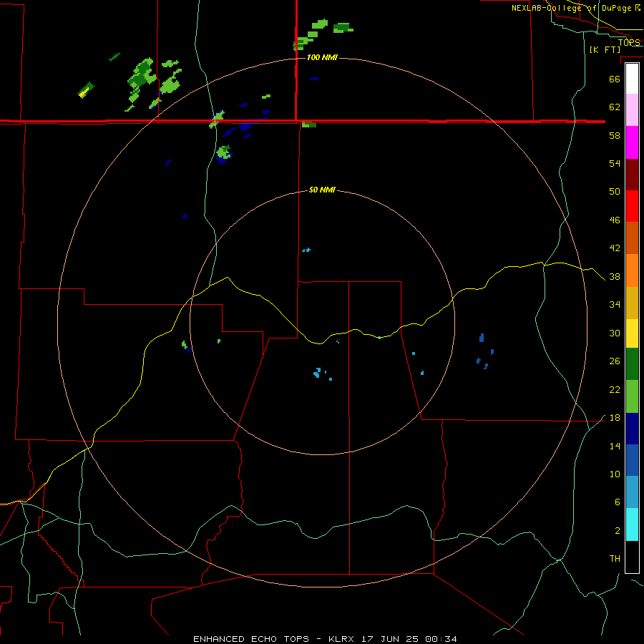Click the legend value 6
Viewport: 644px width, 644px height.
pyautogui.click(x=617, y=502)
